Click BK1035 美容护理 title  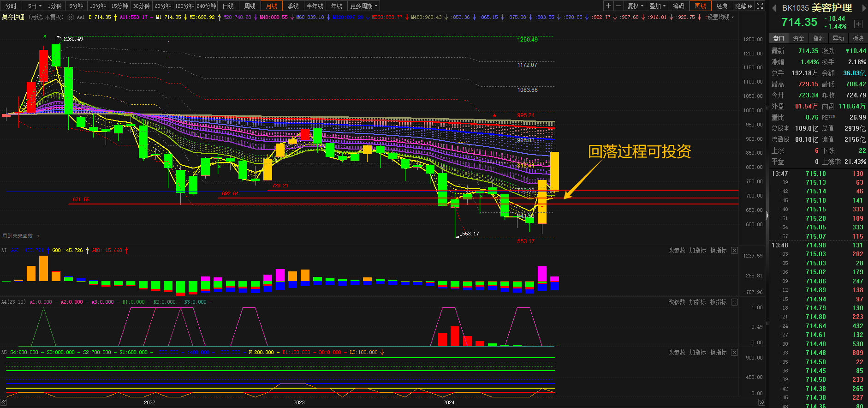tap(817, 8)
